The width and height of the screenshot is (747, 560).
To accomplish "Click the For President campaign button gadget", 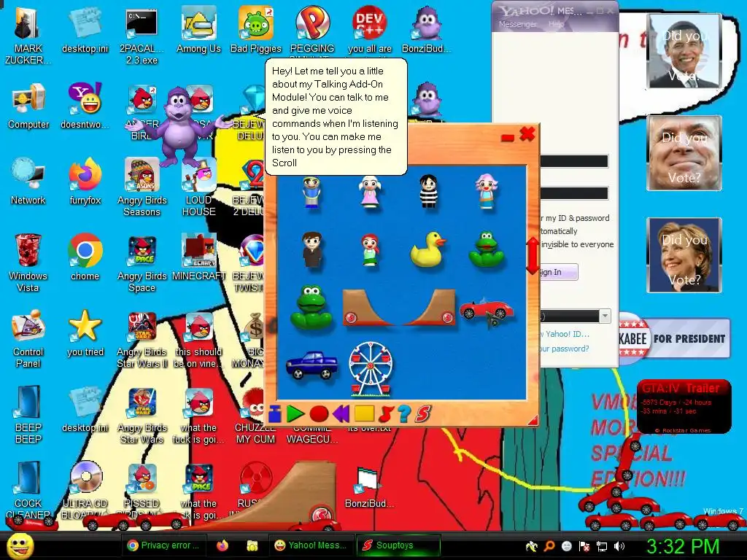I will point(674,338).
